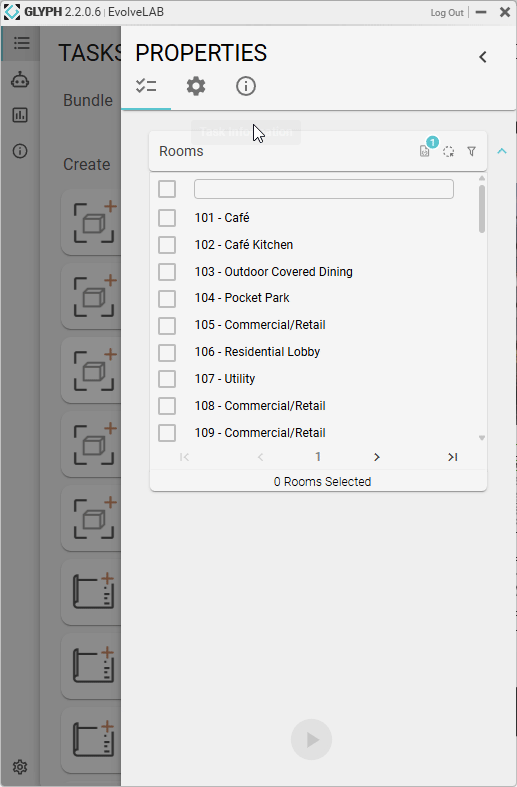Switch to the gear settings tab
The width and height of the screenshot is (517, 787).
pyautogui.click(x=196, y=86)
